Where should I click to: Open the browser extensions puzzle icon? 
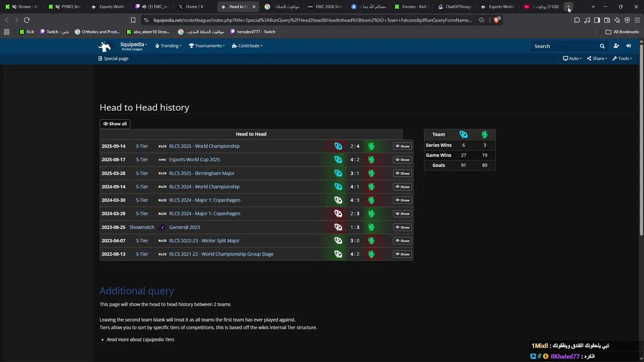577,20
